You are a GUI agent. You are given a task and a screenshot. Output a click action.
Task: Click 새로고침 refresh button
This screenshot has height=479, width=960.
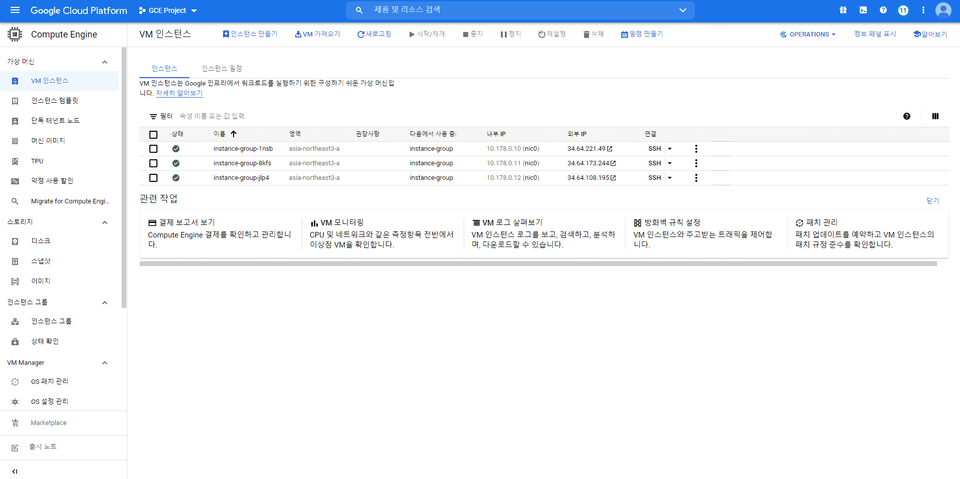[x=374, y=34]
